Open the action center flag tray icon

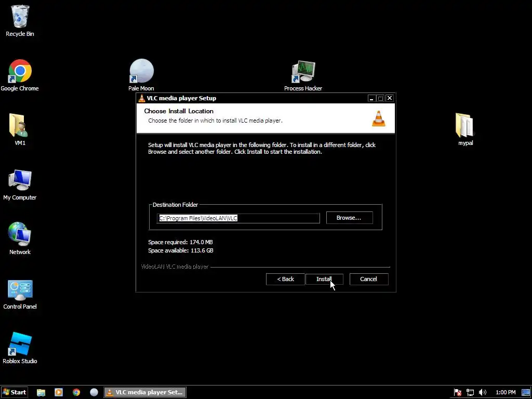click(458, 392)
